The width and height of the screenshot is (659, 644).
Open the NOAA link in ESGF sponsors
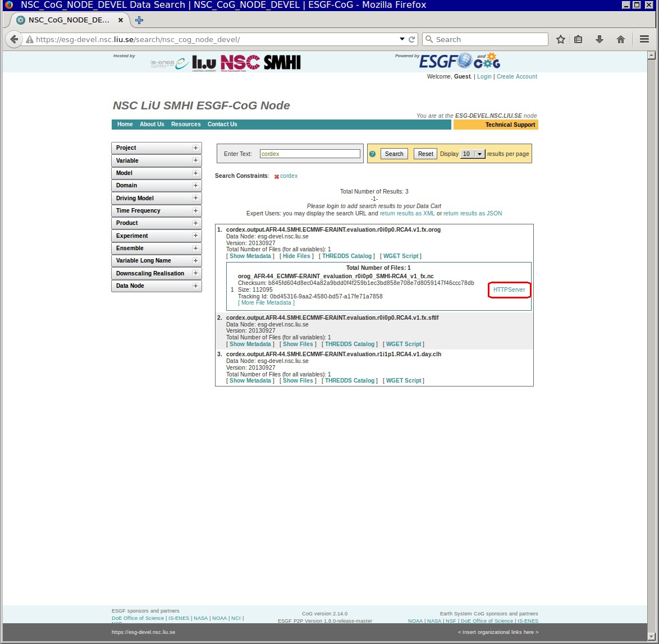[219, 618]
